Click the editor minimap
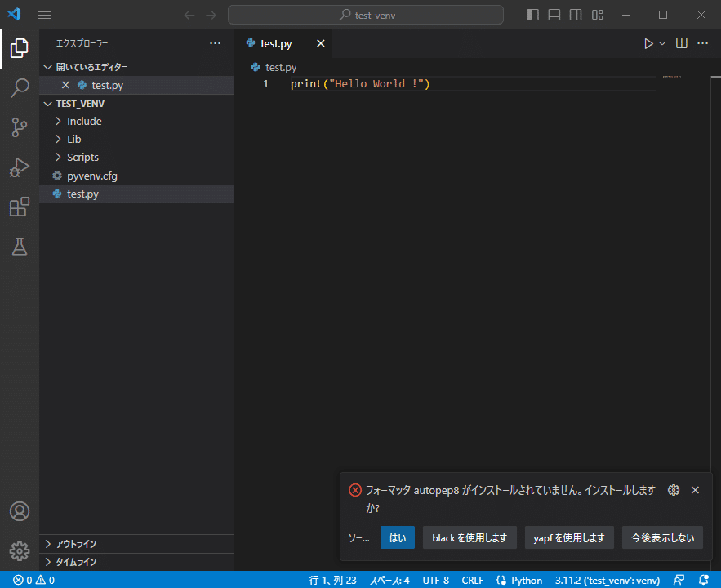This screenshot has height=588, width=721. pos(672,76)
